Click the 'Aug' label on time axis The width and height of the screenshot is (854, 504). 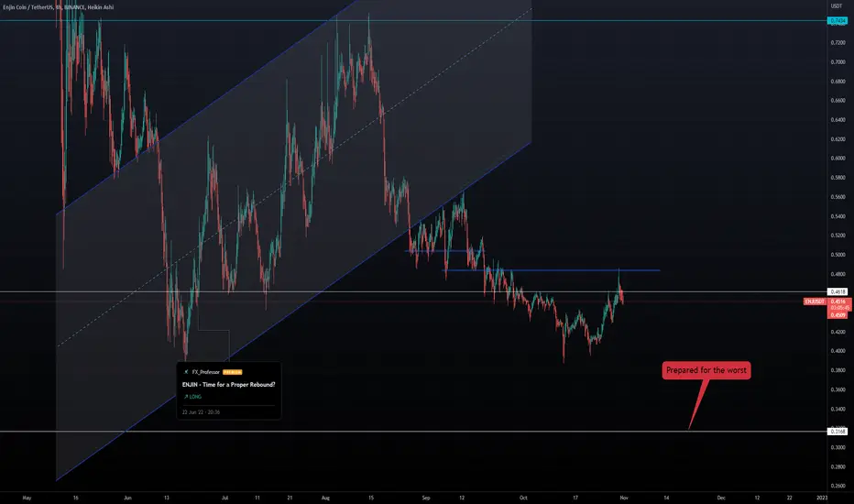tap(325, 498)
